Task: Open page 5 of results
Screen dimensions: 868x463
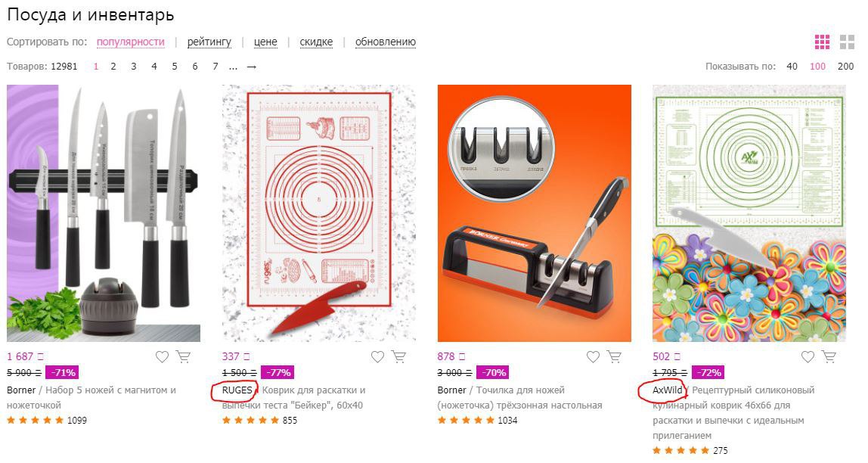Action: pos(175,67)
